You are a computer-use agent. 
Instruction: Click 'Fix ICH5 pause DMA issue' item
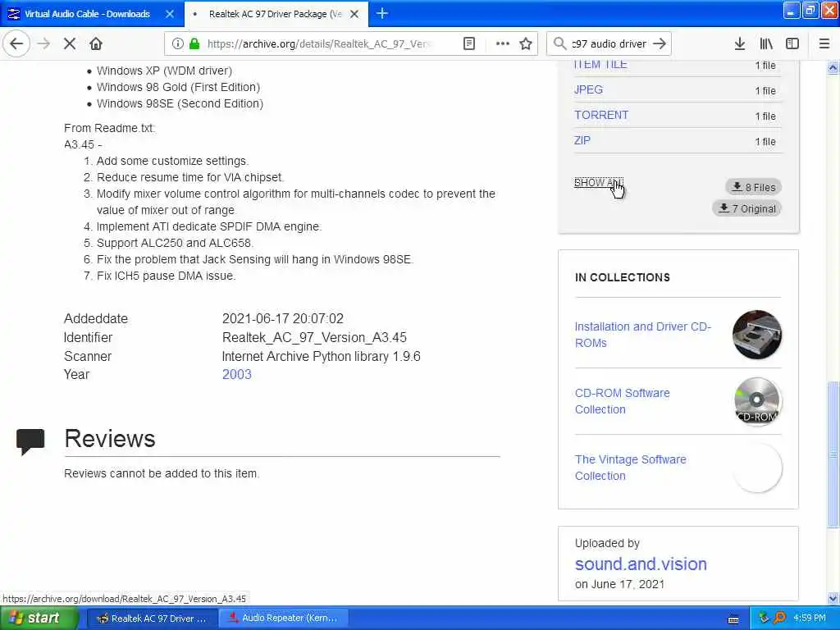point(166,276)
